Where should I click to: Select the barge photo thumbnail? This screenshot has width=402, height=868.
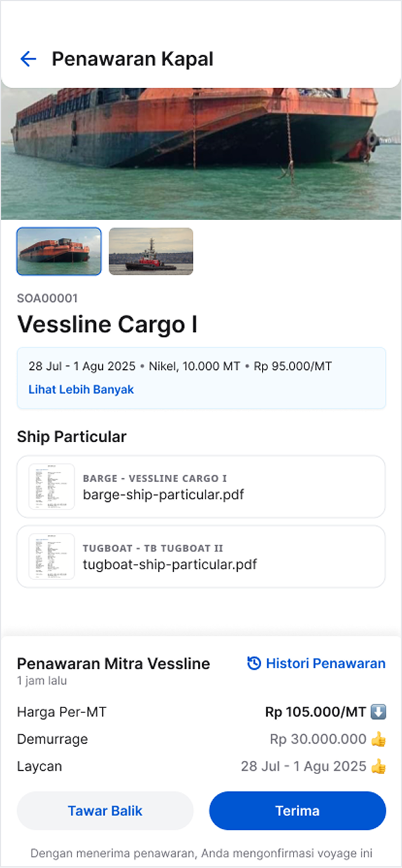(x=59, y=251)
